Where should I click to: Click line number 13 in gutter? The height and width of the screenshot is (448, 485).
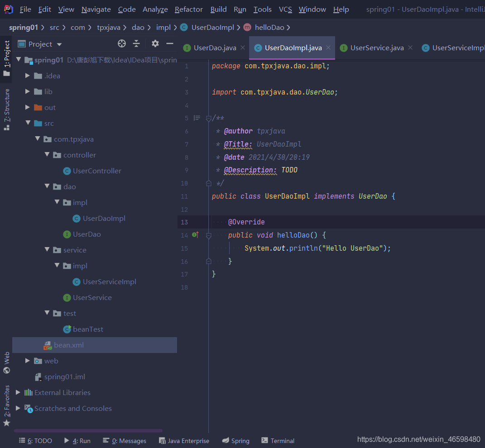(184, 222)
